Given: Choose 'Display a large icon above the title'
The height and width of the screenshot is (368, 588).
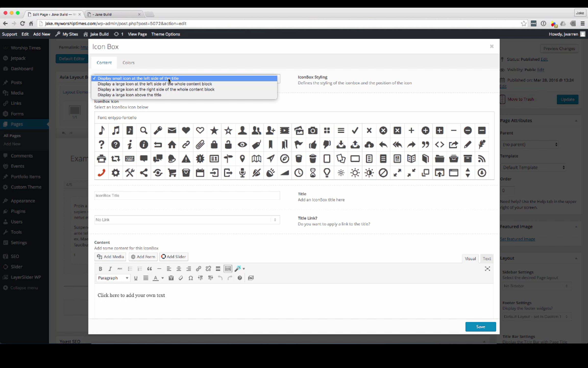Looking at the screenshot, I should pos(129,95).
